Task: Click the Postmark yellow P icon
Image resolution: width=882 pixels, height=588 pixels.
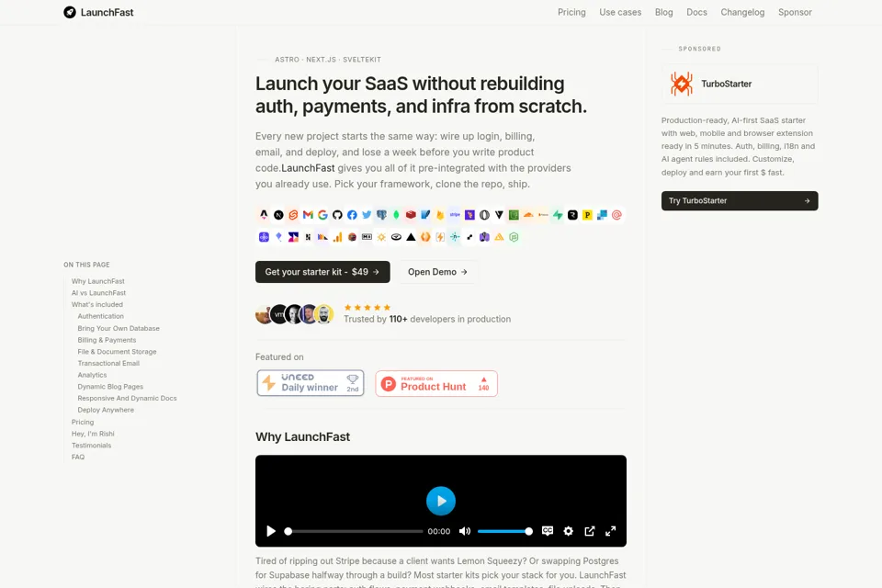Action: [587, 214]
